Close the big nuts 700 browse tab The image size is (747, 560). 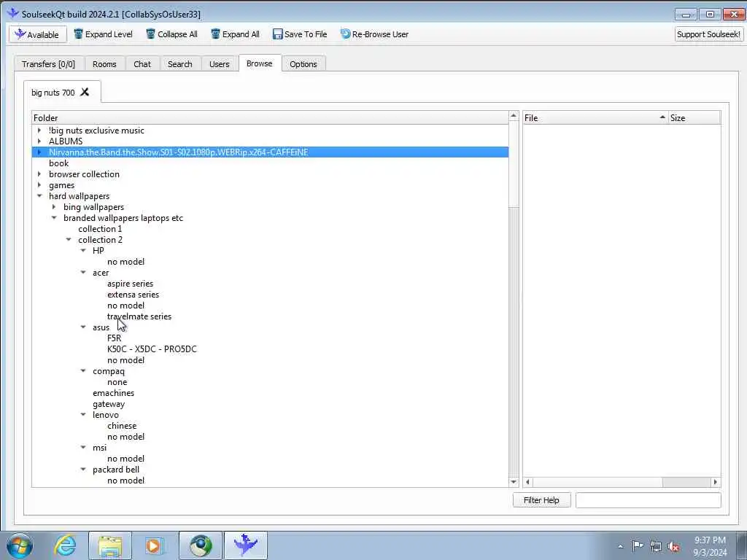(x=85, y=92)
